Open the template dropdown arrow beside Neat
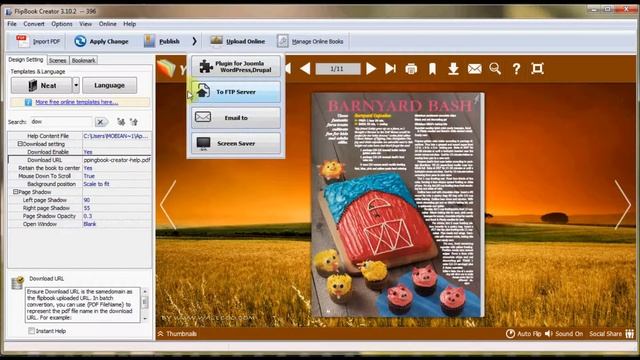Viewport: 640px width, 360px height. (x=76, y=85)
